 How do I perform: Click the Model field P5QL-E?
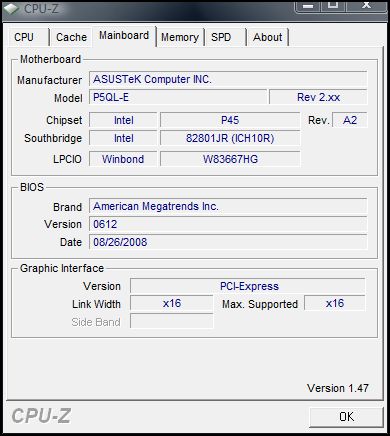(x=178, y=97)
